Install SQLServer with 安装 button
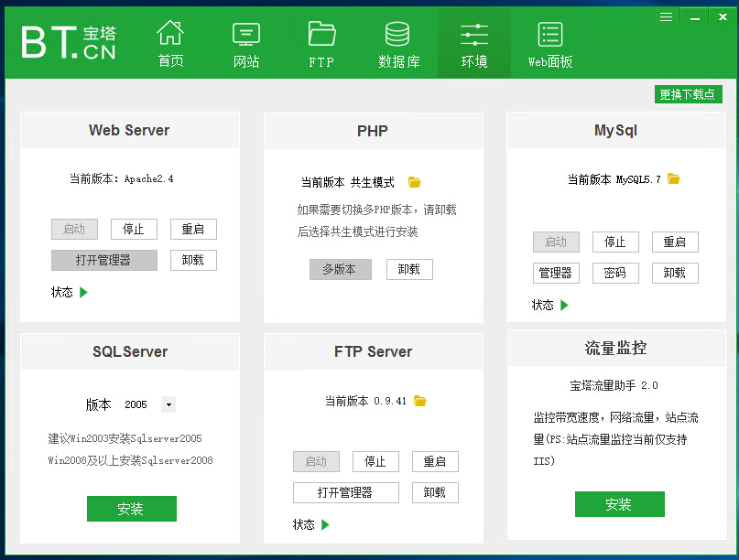 [132, 509]
